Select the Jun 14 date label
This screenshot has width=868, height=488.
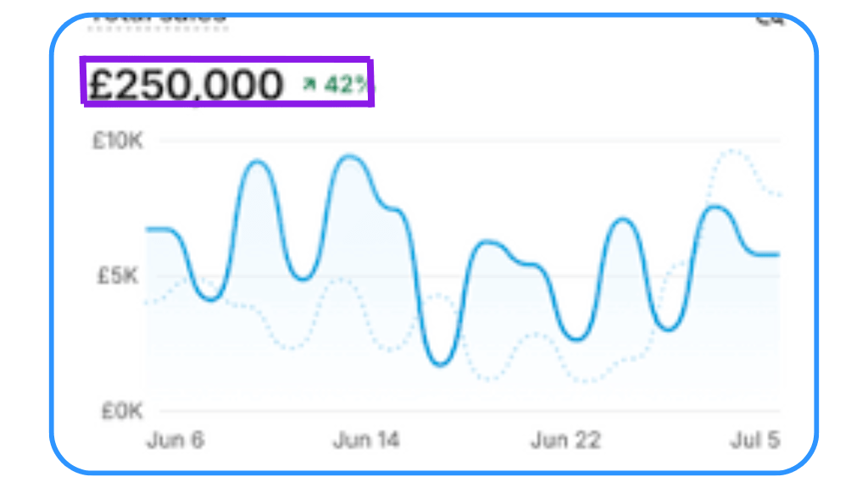coord(365,441)
